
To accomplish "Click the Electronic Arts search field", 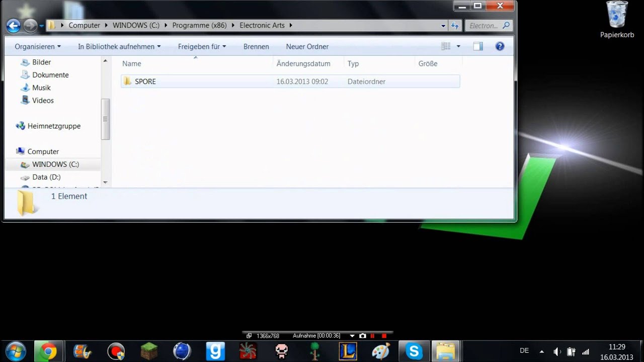I will 490,25.
